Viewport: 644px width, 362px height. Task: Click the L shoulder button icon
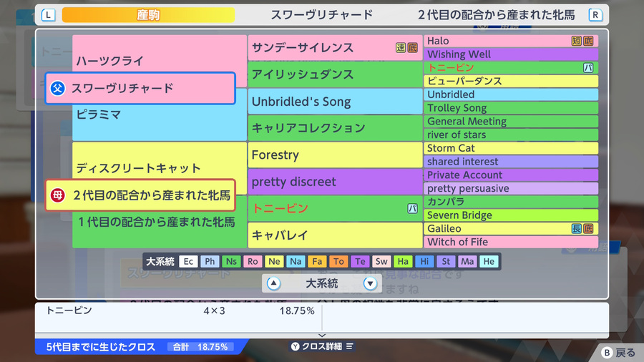pos(48,15)
